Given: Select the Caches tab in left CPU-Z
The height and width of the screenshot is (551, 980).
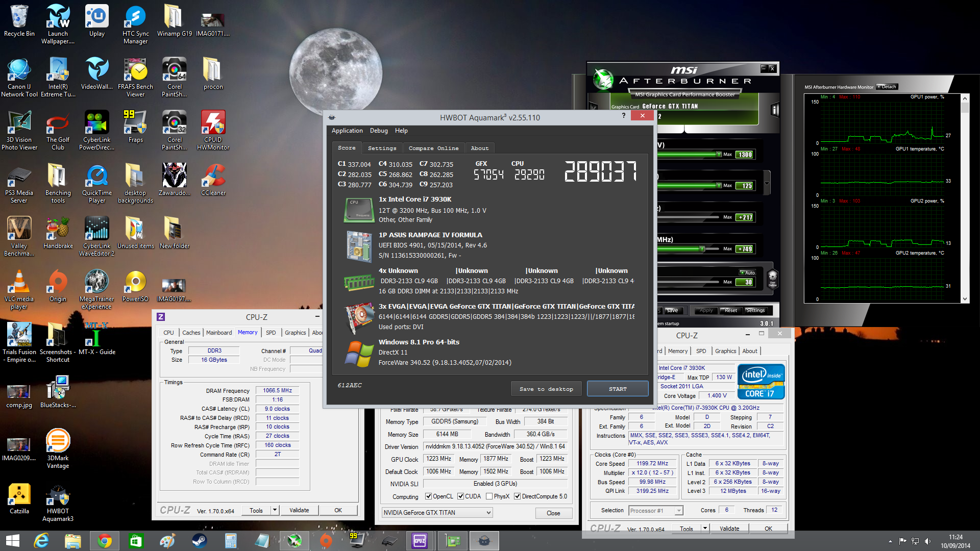Looking at the screenshot, I should 191,333.
